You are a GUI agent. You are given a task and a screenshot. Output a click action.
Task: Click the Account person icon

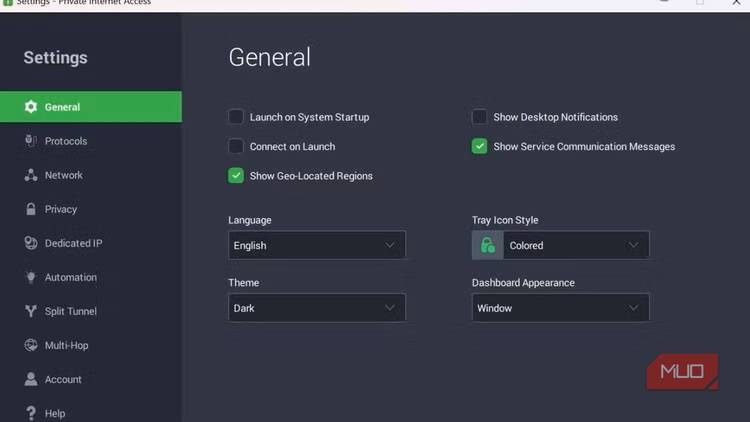pos(31,379)
